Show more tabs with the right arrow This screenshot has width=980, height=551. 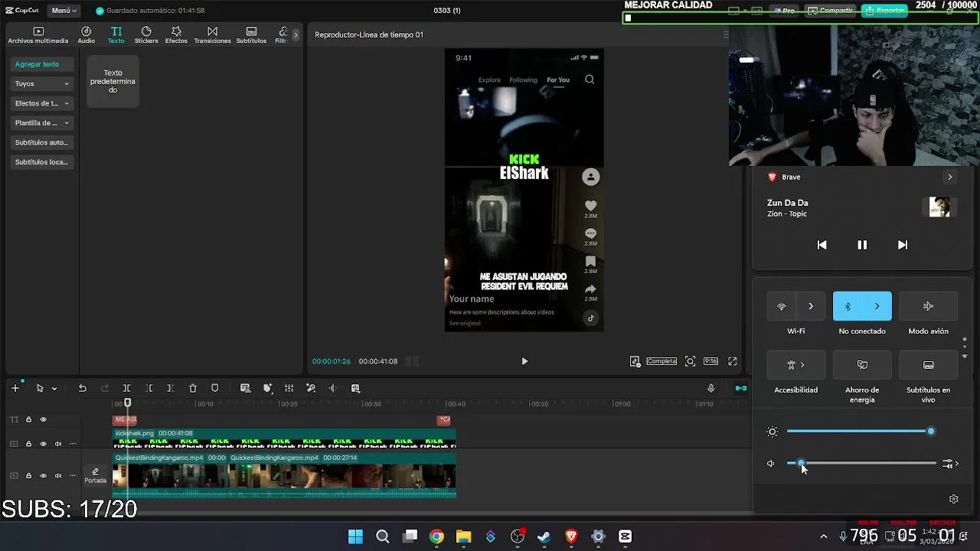pyautogui.click(x=297, y=35)
